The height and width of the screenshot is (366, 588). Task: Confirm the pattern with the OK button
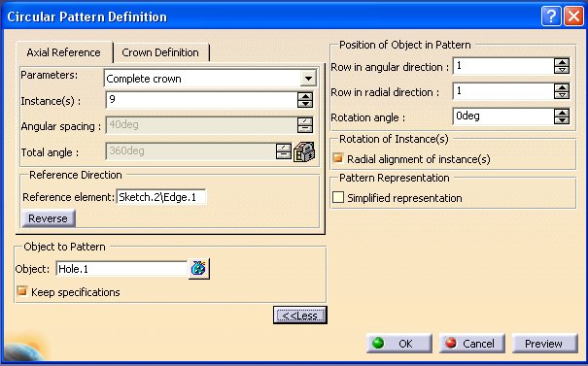click(399, 343)
